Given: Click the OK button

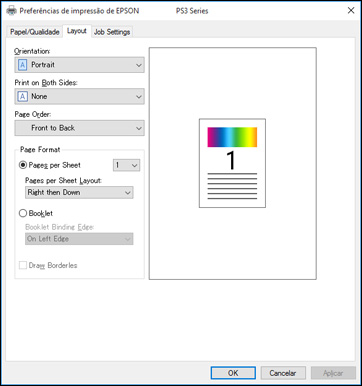Looking at the screenshot, I should click(233, 373).
